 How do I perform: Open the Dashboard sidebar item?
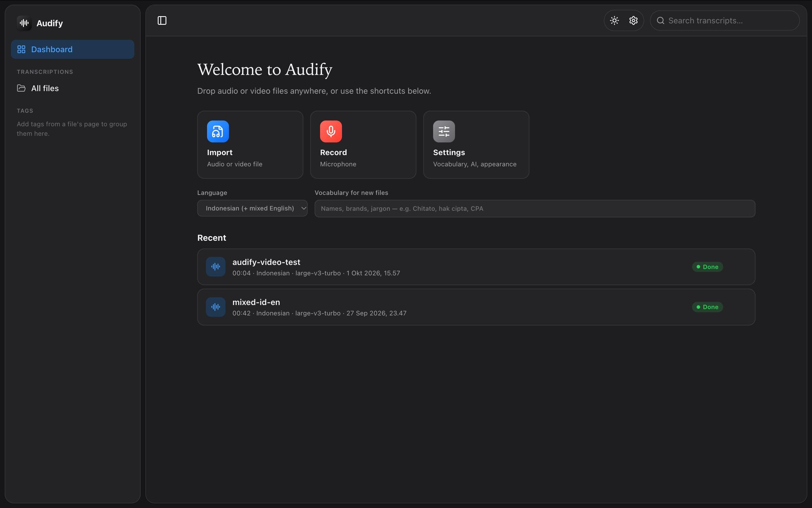tap(73, 49)
